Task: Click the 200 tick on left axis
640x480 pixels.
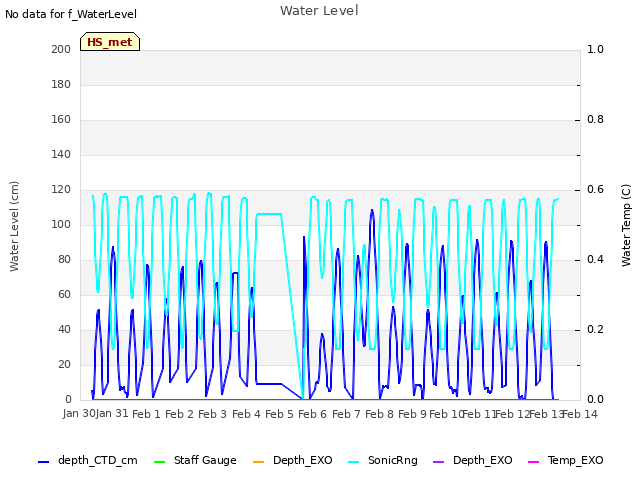Action: [x=61, y=49]
